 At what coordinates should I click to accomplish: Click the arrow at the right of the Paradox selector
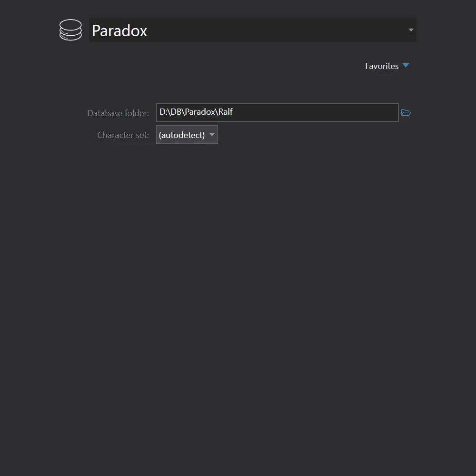pos(411,30)
